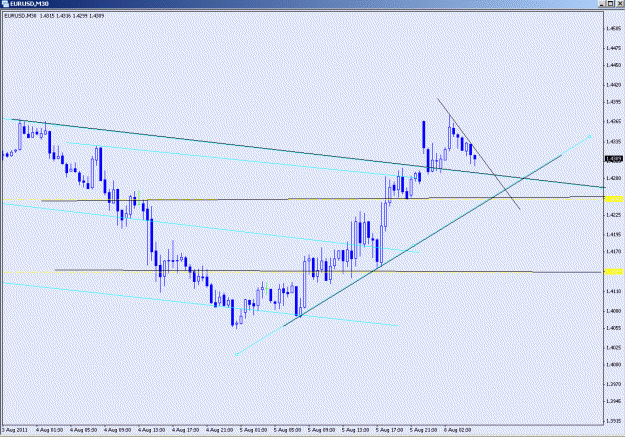Click the 1.4055 price axis label
The image size is (625, 437).
613,328
